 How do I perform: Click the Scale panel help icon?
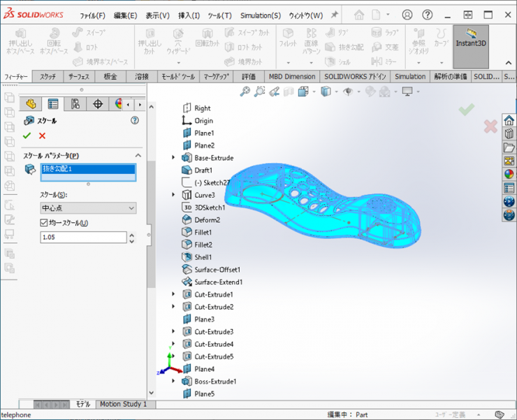click(x=135, y=120)
